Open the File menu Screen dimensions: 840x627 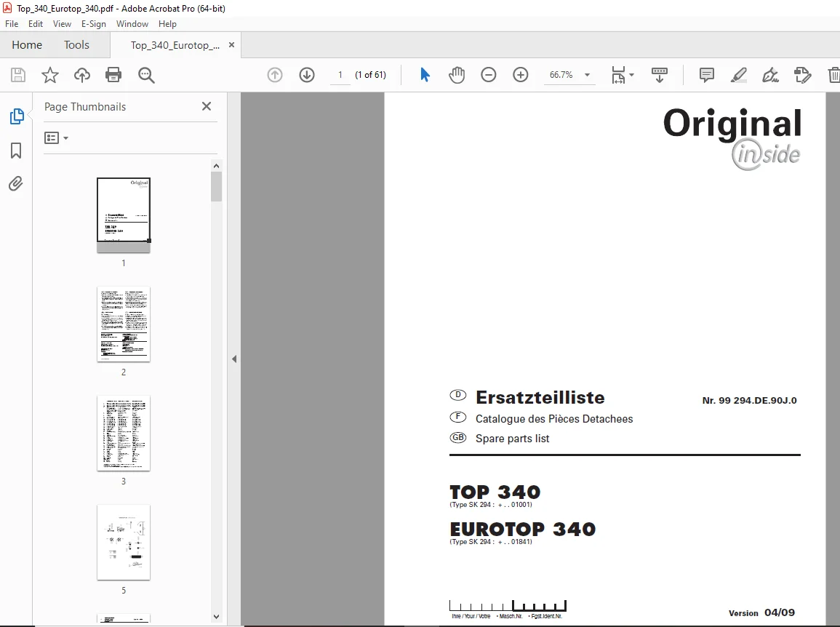pyautogui.click(x=11, y=24)
